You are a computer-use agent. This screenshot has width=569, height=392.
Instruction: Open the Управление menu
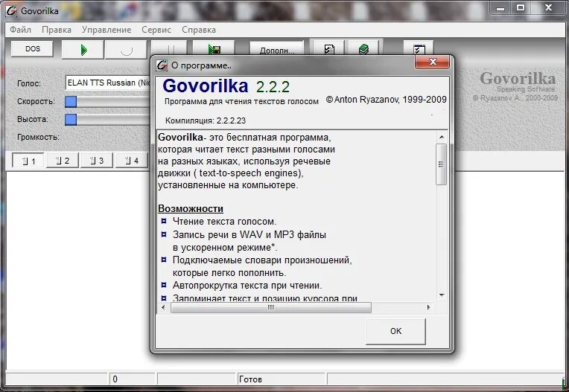[107, 30]
